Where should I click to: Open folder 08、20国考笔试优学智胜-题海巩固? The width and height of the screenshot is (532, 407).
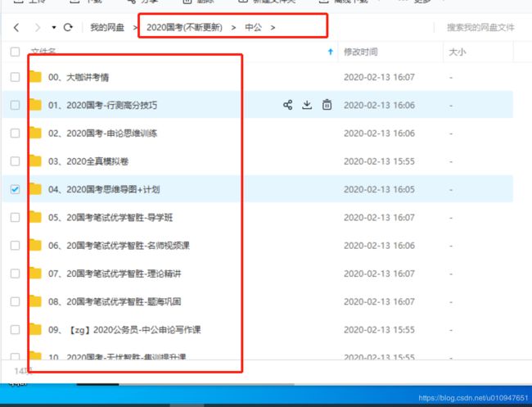coord(115,302)
